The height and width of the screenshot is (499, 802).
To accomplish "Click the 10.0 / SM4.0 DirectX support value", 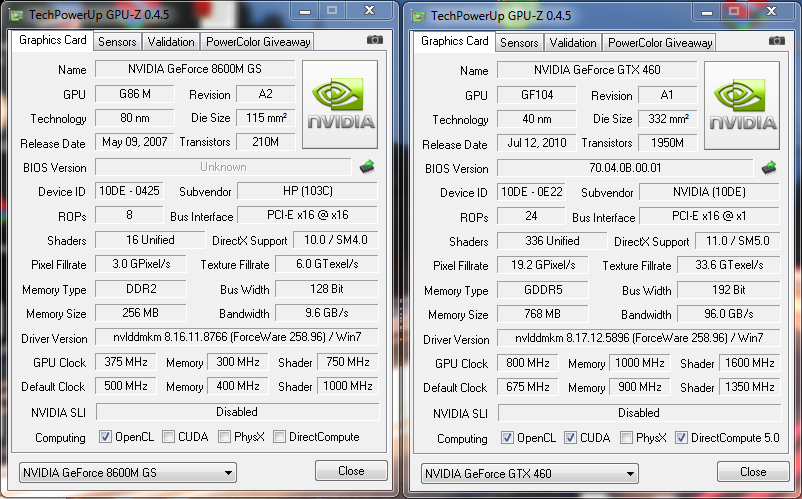I will [336, 240].
